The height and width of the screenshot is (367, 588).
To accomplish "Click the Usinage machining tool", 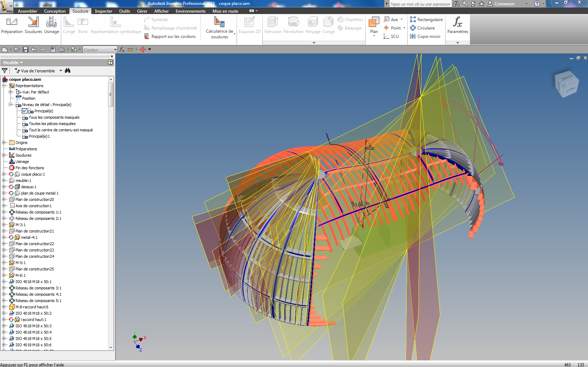I will click(52, 25).
